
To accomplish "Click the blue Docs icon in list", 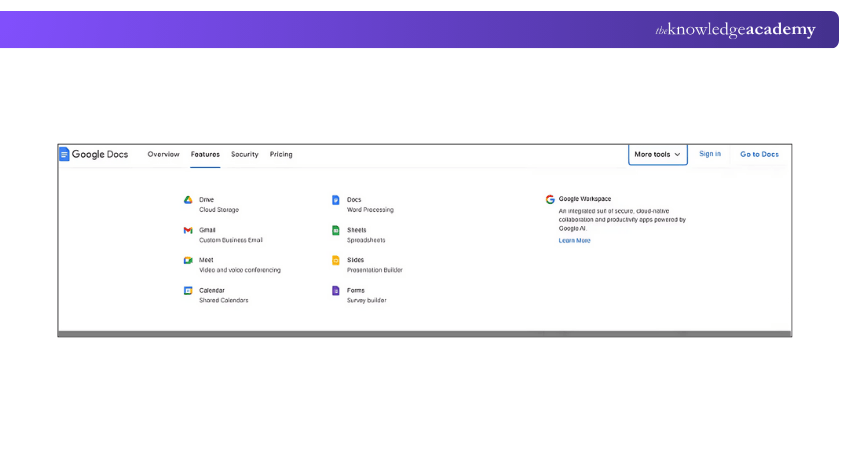I will pos(336,200).
